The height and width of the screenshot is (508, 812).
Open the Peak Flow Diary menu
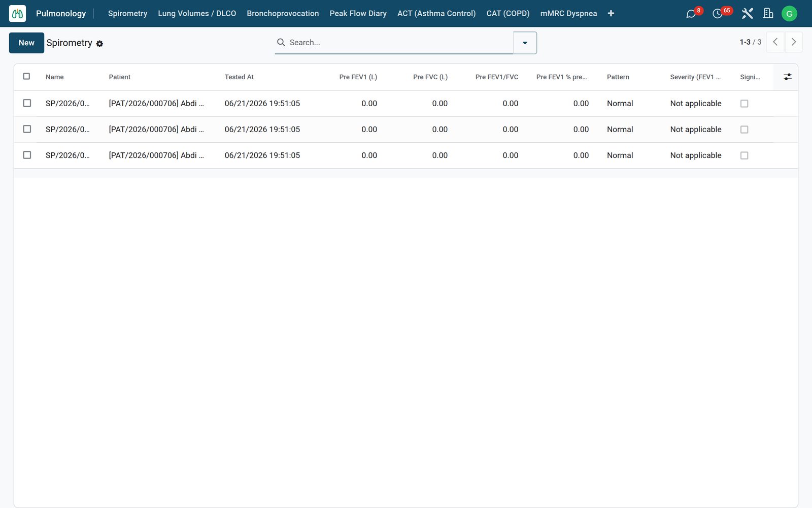(358, 13)
